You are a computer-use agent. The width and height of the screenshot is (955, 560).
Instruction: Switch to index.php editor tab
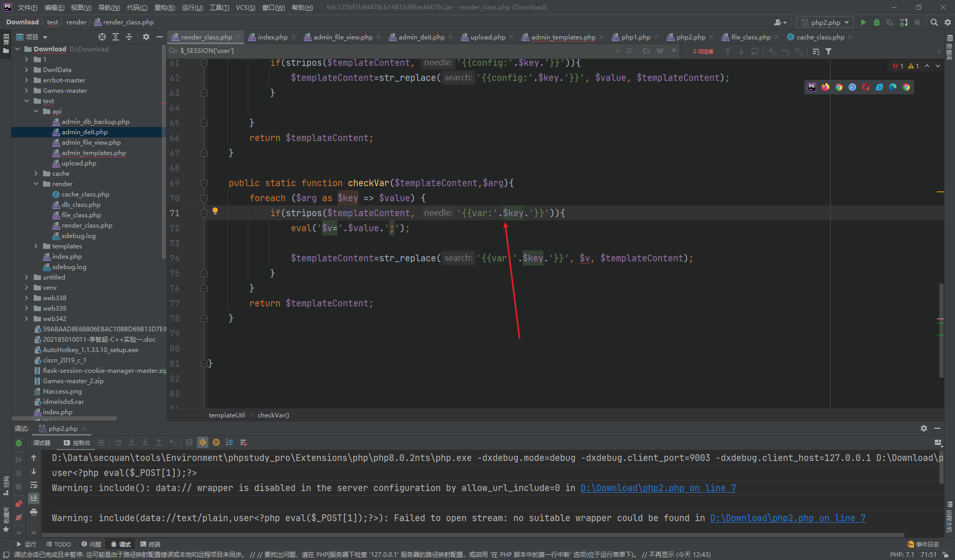click(273, 37)
